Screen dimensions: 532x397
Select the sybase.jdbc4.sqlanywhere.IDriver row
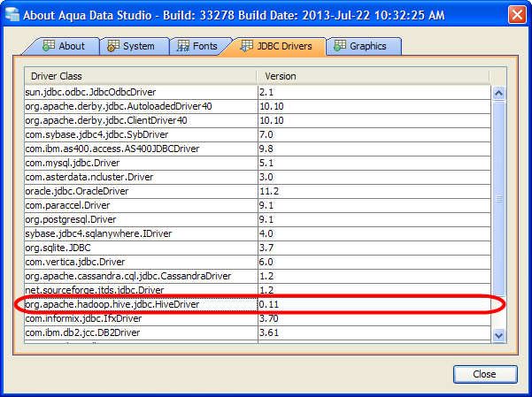[x=258, y=234]
